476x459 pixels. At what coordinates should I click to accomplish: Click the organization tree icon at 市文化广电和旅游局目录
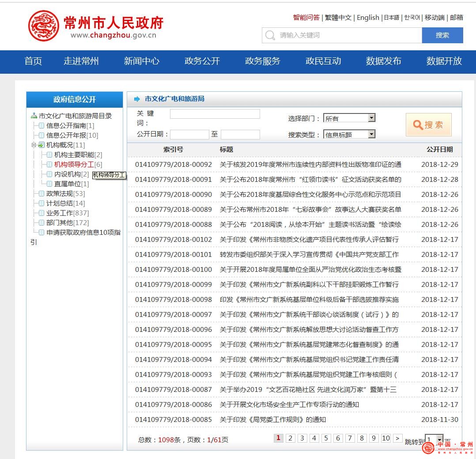point(34,116)
